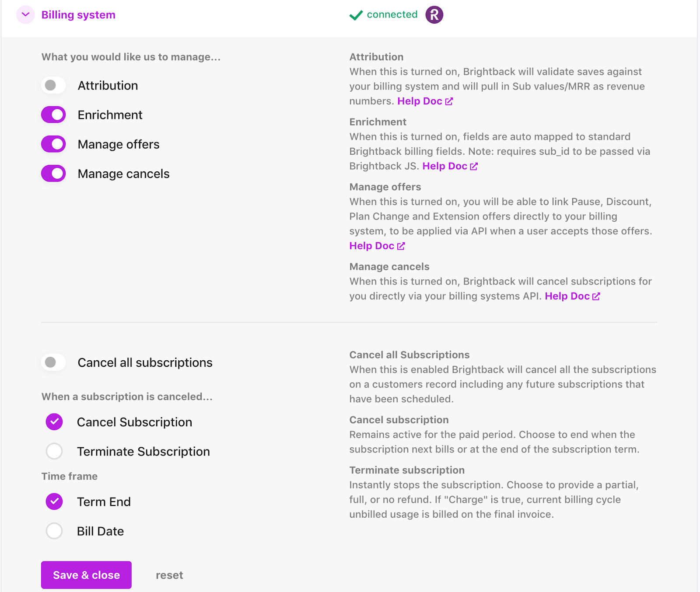The image size is (700, 592).
Task: Select the Terminate Subscription option
Action: click(53, 451)
